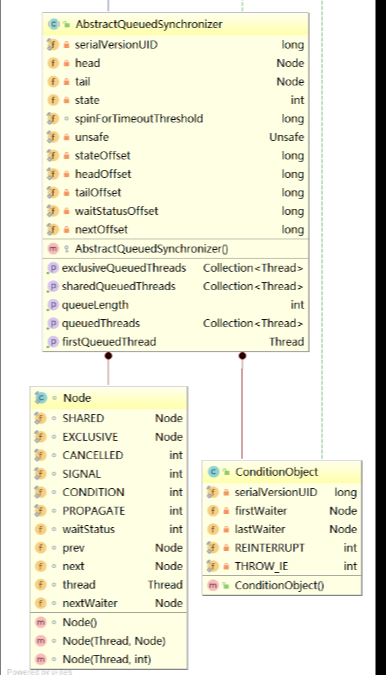
Task: Select serialVersionUID field in ConditionObject
Action: pos(282,492)
